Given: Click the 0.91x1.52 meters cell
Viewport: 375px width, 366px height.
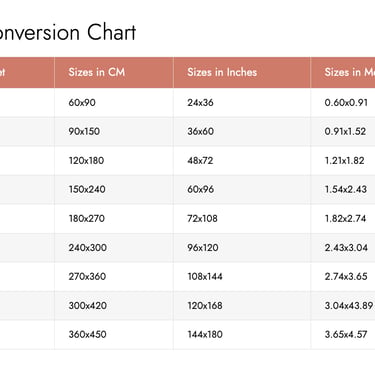Looking at the screenshot, I should coord(343,131).
